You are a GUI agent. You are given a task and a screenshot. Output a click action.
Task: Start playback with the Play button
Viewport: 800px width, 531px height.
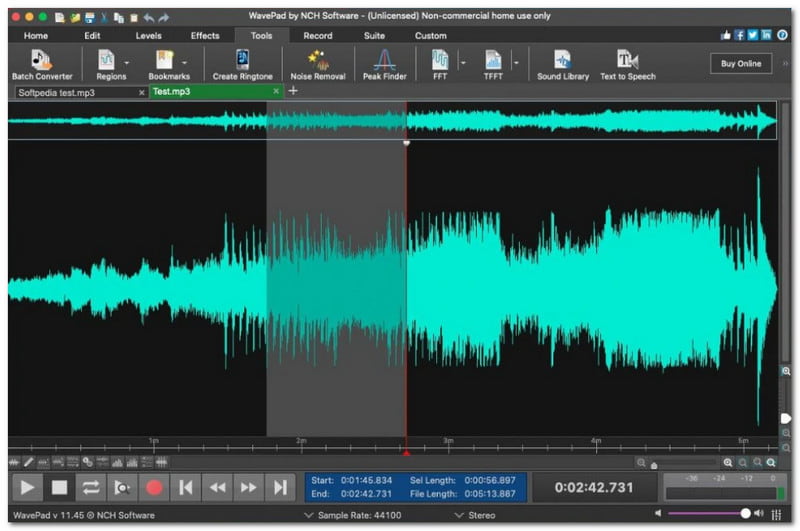(x=27, y=488)
